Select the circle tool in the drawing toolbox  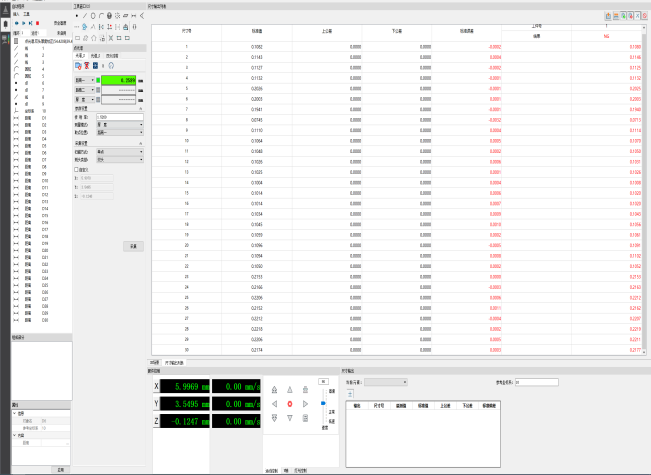tap(93, 16)
